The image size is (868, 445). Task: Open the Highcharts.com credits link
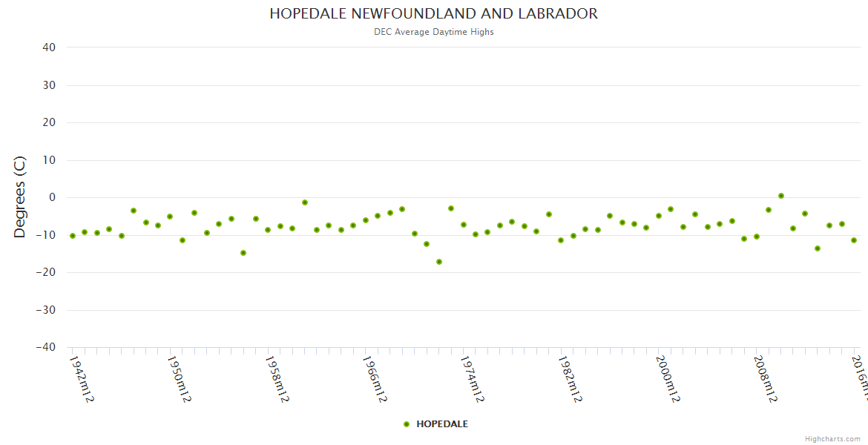832,439
